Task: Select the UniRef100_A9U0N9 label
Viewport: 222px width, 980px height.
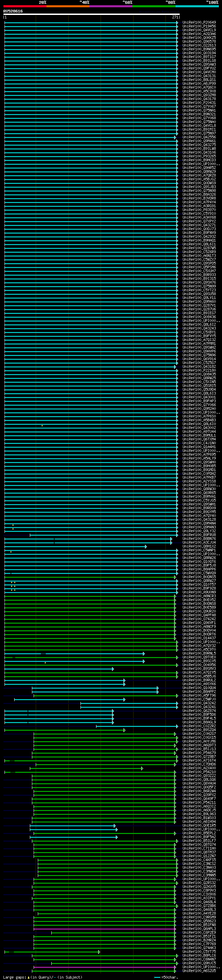Action: click(x=199, y=592)
